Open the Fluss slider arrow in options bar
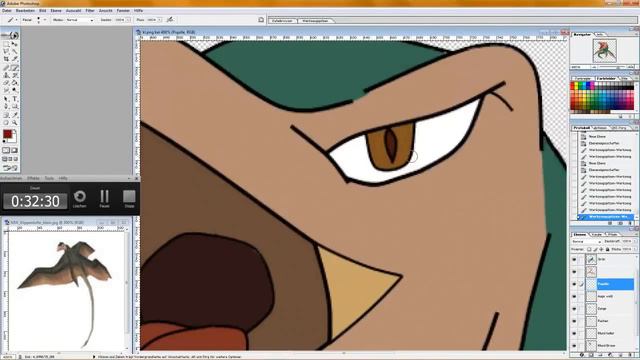This screenshot has height=360, width=640. pyautogui.click(x=160, y=20)
